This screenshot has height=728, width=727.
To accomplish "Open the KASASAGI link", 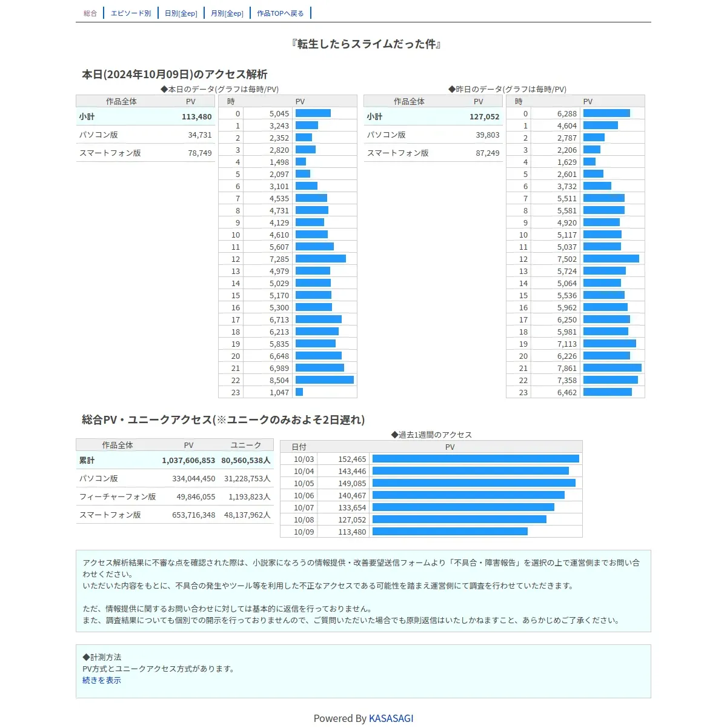I will [391, 718].
